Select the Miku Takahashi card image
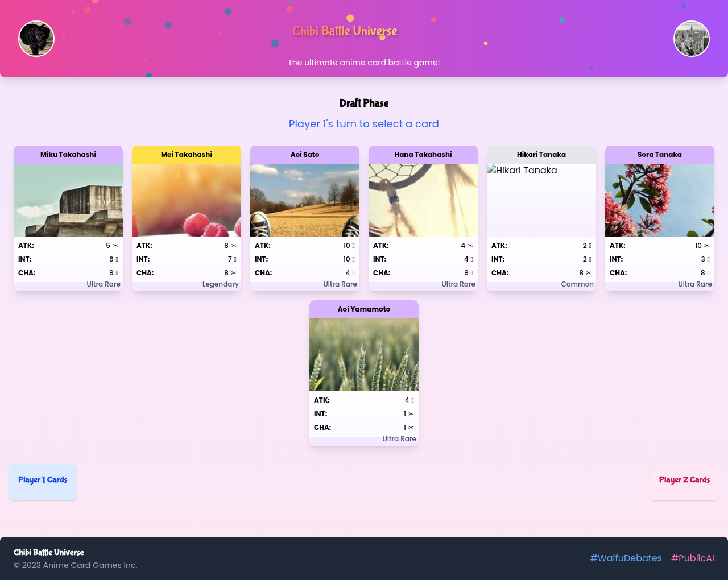The image size is (728, 580). [x=68, y=200]
